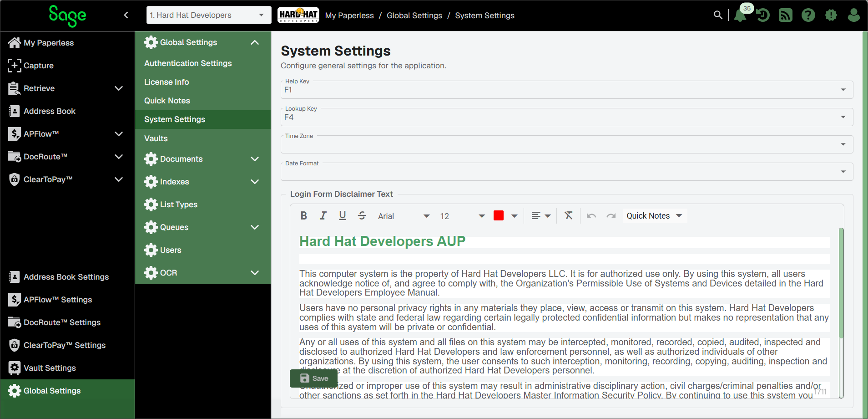Open DocRoute Settings

point(67,322)
